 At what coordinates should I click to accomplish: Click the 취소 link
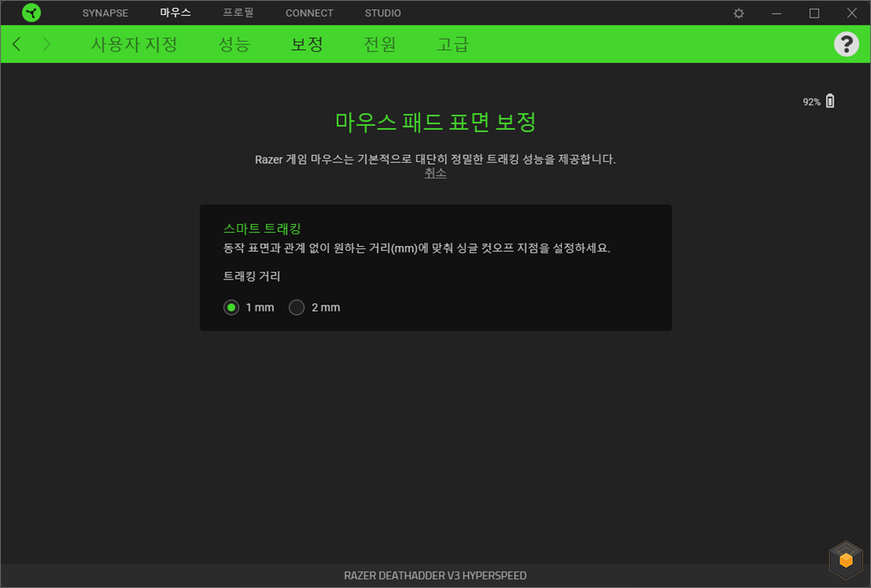tap(435, 173)
